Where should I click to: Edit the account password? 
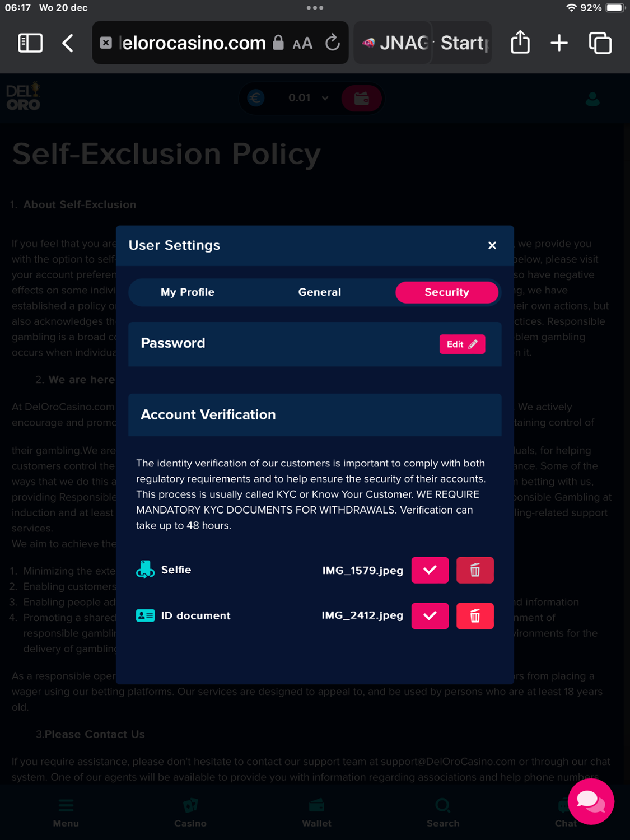point(462,344)
